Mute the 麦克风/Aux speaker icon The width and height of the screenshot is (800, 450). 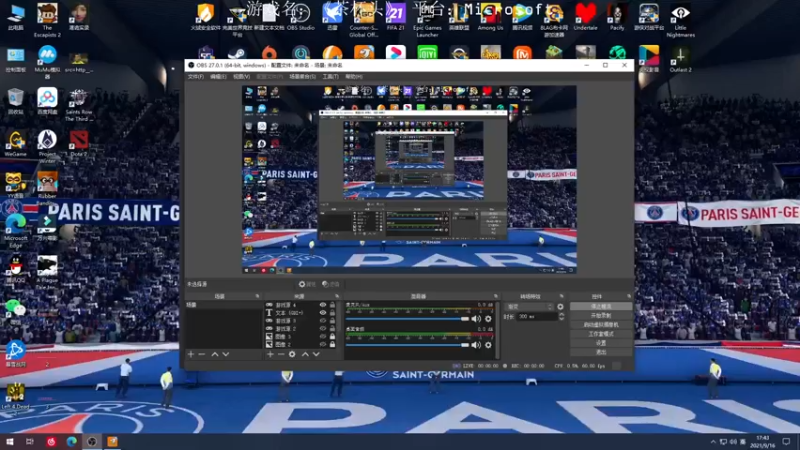pyautogui.click(x=476, y=319)
